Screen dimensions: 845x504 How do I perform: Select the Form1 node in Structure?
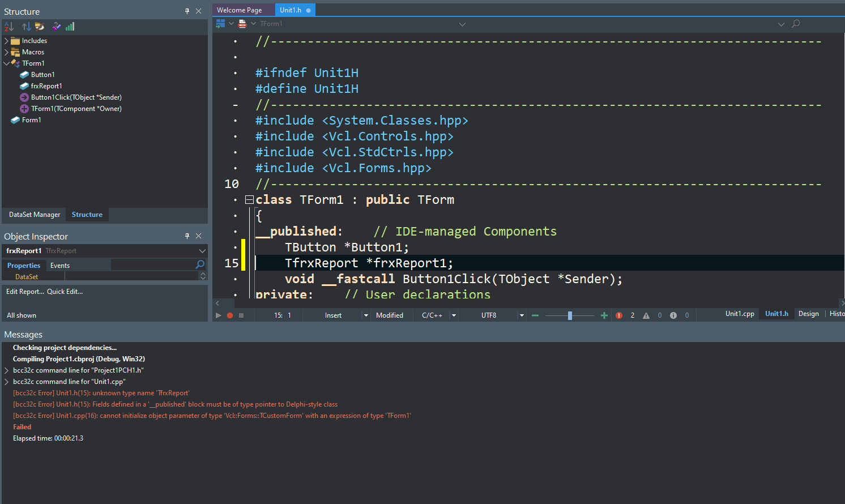31,120
